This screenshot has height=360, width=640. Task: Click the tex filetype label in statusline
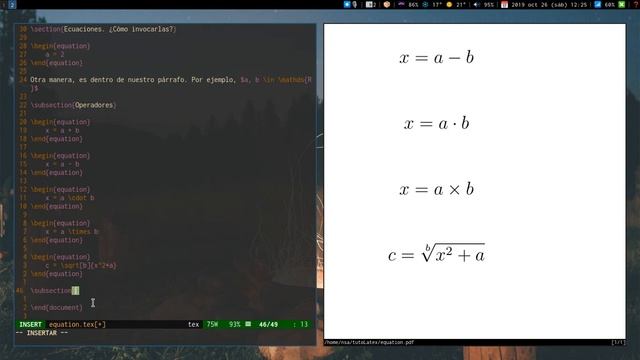click(x=193, y=324)
